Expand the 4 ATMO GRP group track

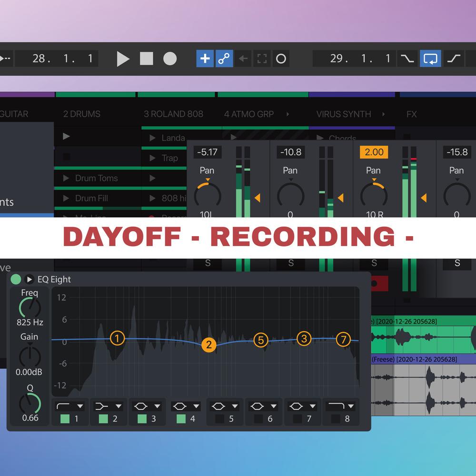288,114
